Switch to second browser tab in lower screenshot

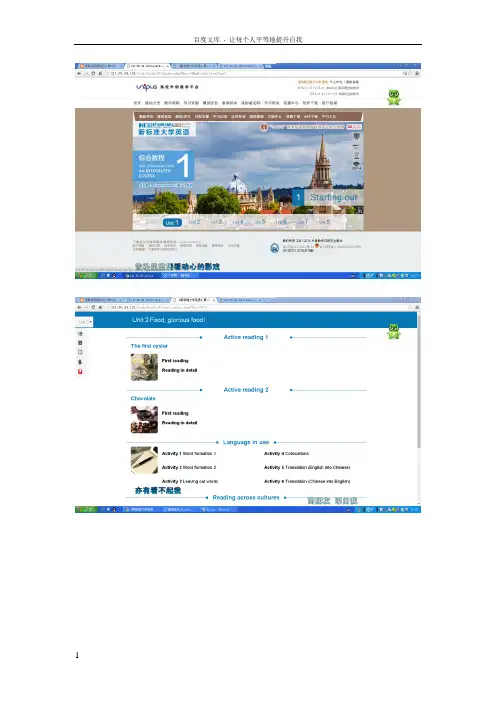pyautogui.click(x=148, y=300)
